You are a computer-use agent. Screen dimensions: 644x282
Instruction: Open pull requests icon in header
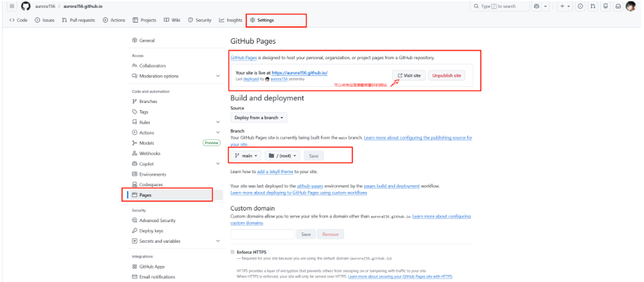coord(593,6)
